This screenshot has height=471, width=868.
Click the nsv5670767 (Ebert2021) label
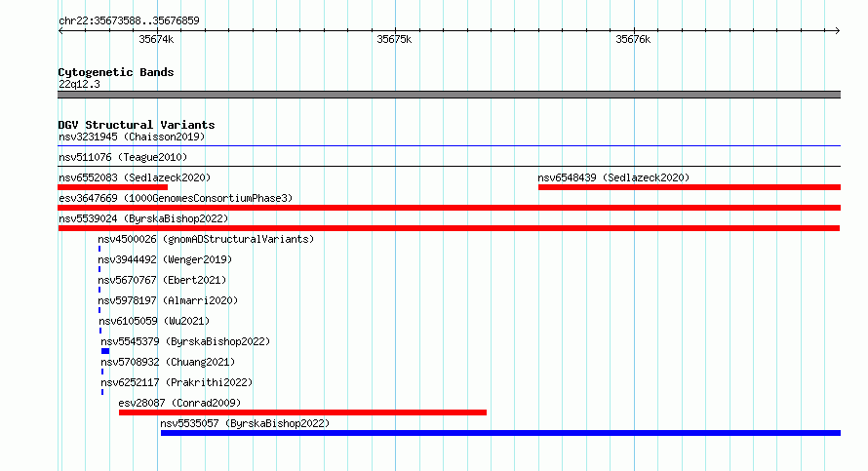[x=162, y=280]
